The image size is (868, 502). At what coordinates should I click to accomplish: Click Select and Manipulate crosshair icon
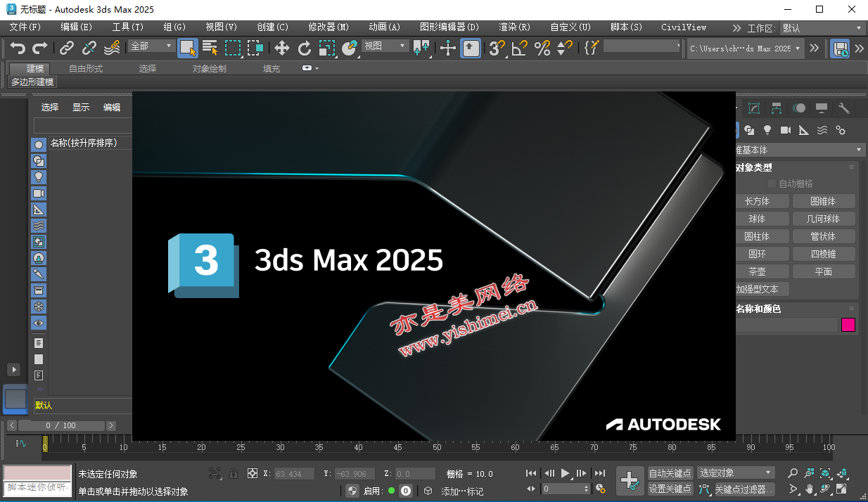point(448,48)
